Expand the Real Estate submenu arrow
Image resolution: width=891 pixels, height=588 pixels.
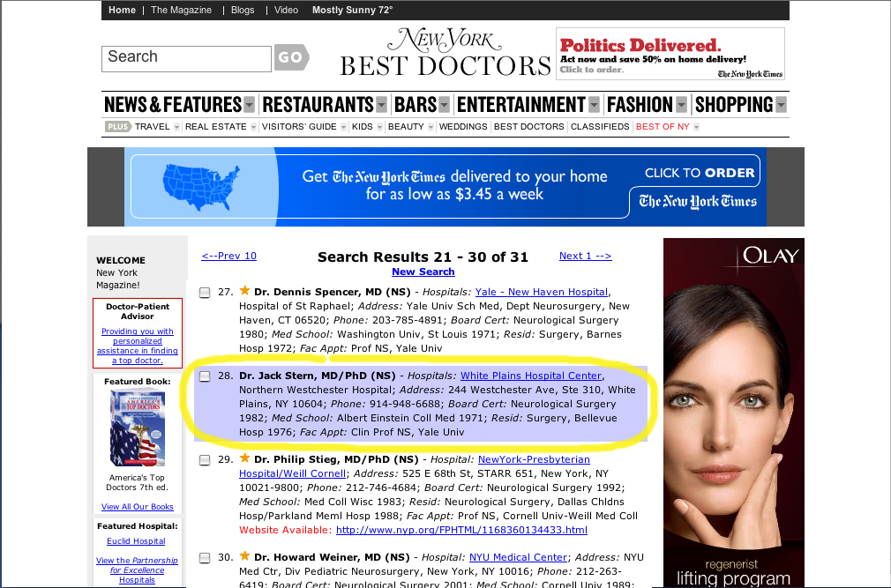253,127
